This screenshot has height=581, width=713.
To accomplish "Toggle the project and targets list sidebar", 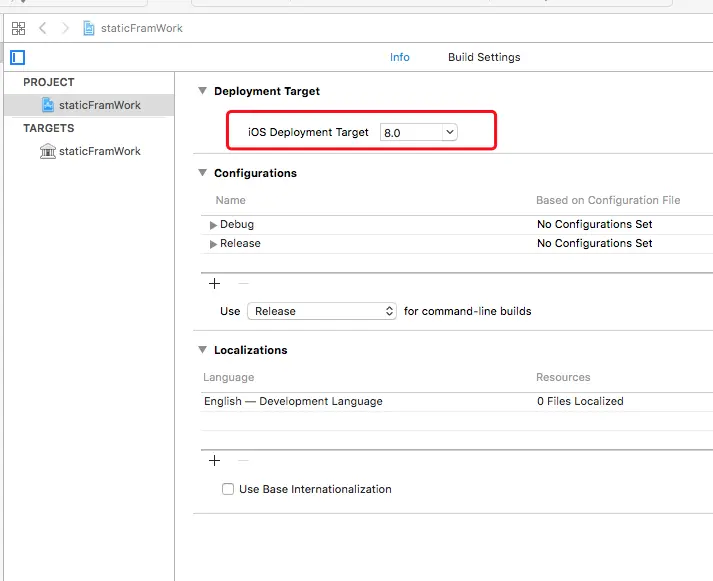I will point(18,57).
